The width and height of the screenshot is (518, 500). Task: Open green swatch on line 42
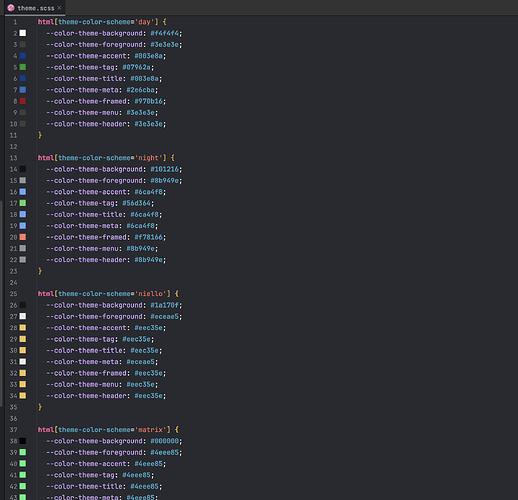tap(23, 486)
